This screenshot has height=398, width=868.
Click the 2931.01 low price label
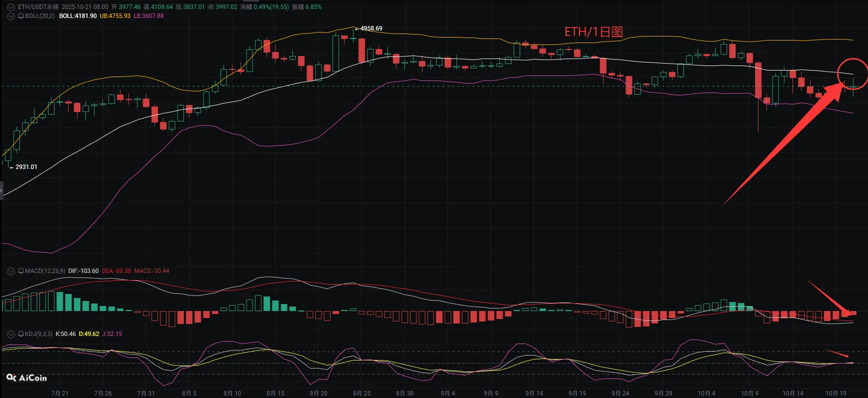[x=26, y=167]
